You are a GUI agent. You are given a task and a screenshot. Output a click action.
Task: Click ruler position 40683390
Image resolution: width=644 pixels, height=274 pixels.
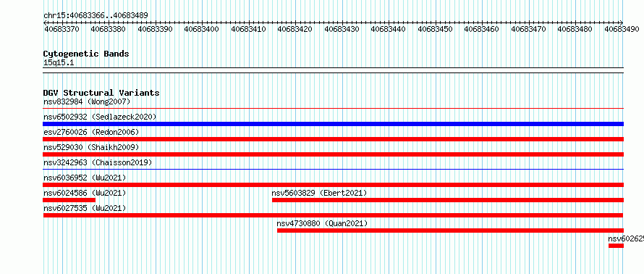pos(155,29)
